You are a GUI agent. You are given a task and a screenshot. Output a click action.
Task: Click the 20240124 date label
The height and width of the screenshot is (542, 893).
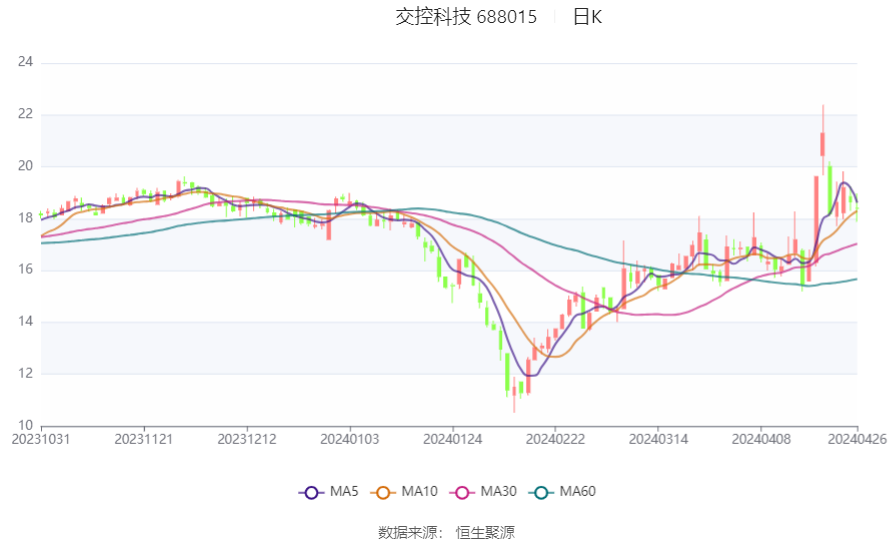coord(452,440)
